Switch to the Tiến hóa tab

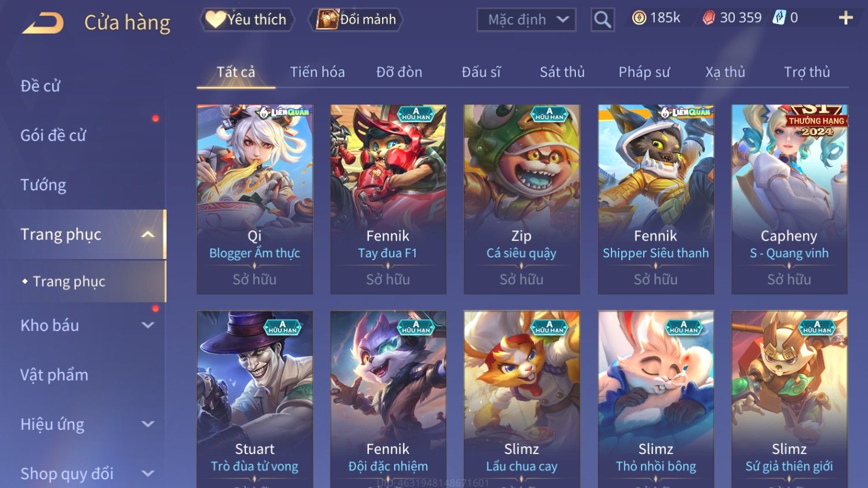317,72
